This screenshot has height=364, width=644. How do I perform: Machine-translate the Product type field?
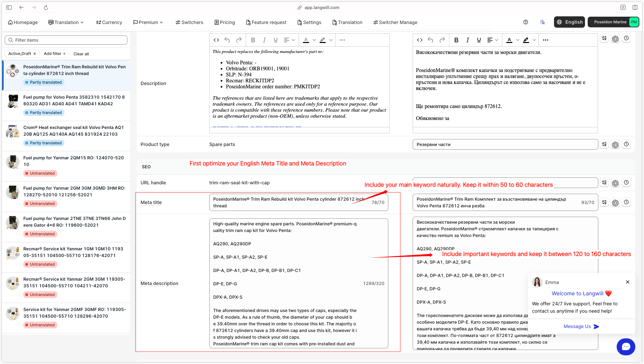[604, 144]
